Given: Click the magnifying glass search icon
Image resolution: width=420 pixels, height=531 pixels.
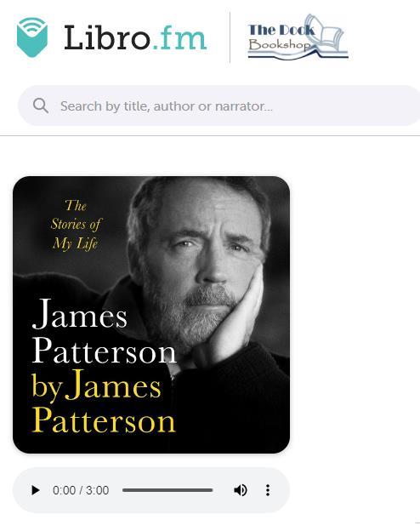Looking at the screenshot, I should pos(41,106).
